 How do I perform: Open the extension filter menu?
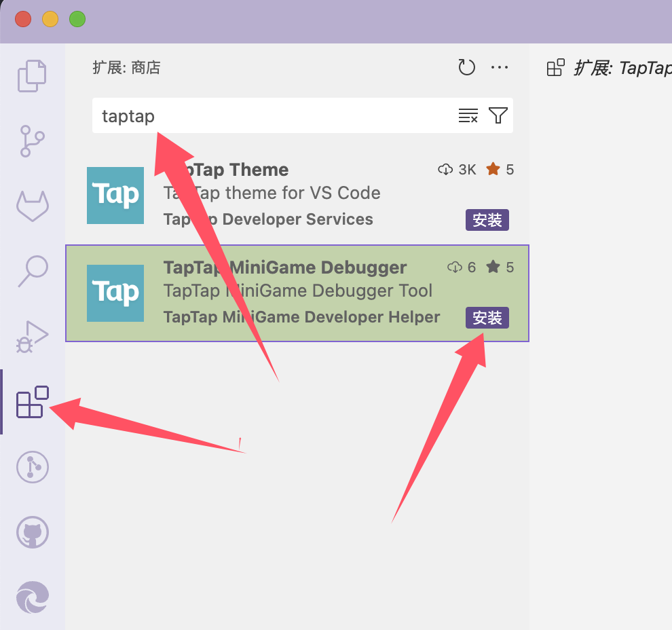[498, 115]
